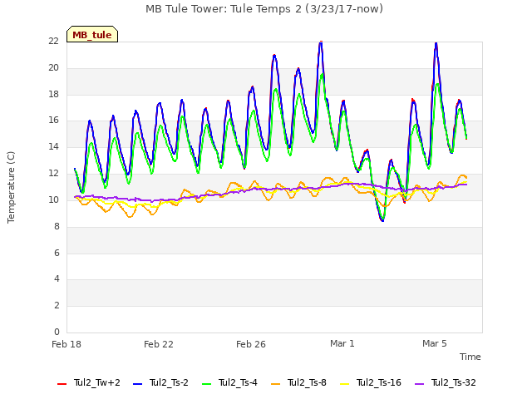Click the chart title MB Tule Tower

(x=264, y=9)
